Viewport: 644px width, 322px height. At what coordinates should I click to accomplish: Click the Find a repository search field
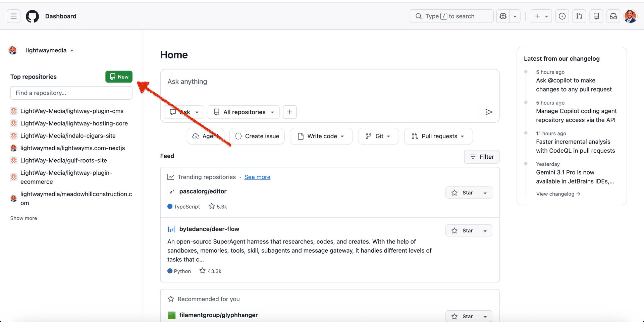(x=71, y=93)
